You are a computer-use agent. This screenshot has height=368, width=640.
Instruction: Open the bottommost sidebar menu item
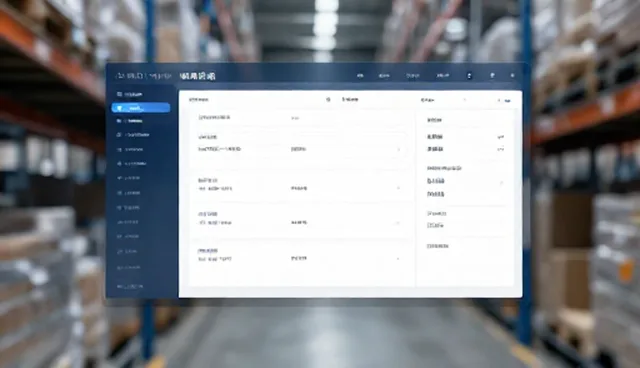(129, 286)
